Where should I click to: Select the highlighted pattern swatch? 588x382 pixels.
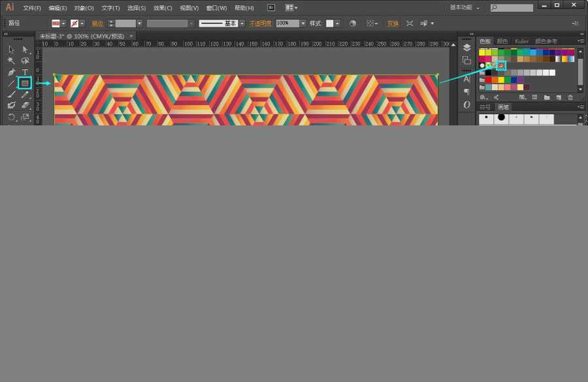click(501, 65)
